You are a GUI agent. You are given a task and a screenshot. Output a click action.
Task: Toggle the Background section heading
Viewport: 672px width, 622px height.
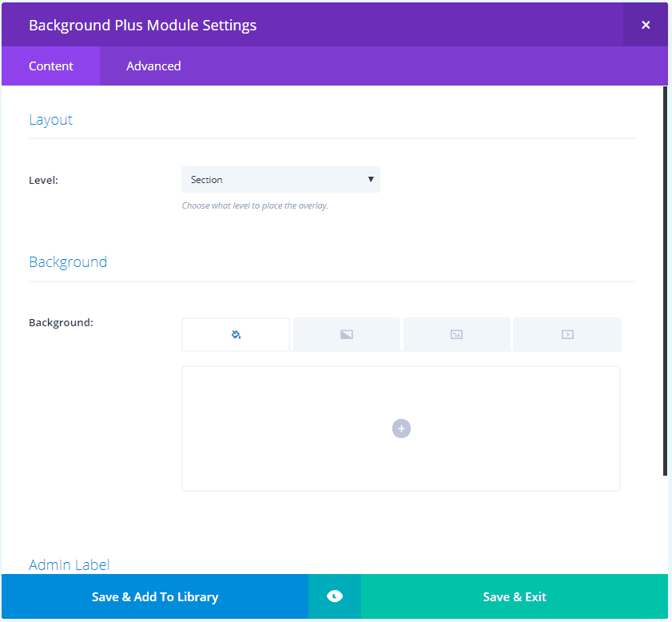(68, 262)
